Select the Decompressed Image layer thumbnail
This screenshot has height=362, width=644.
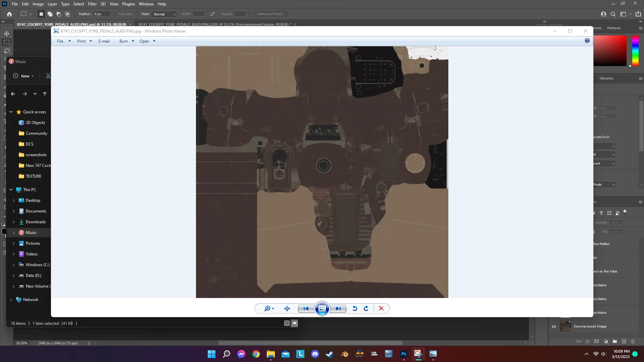click(x=565, y=326)
